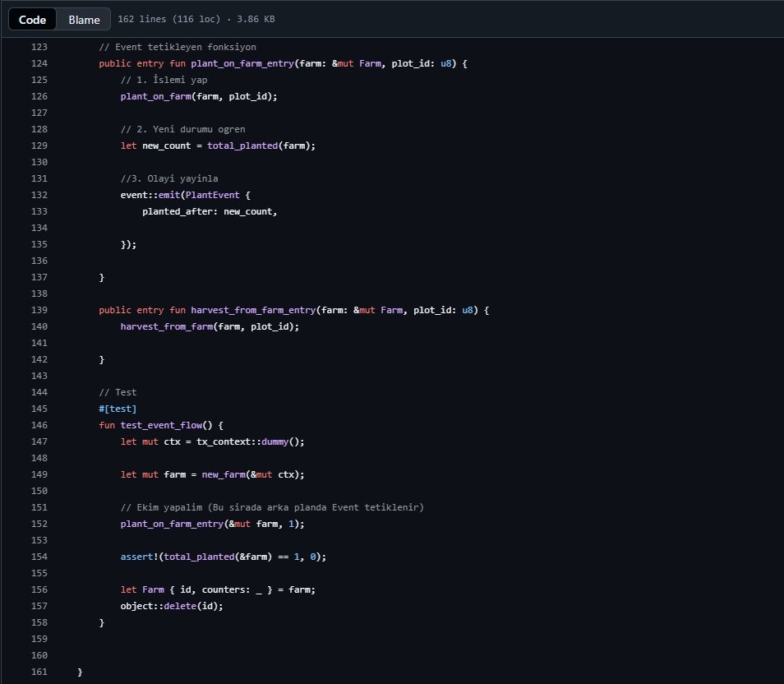Click the '#[test]' attribute

click(x=118, y=409)
